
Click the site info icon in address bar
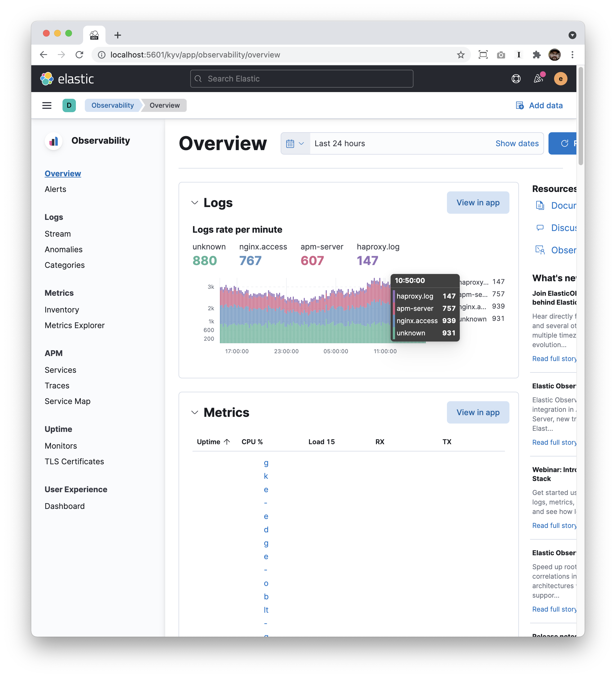[x=102, y=55]
